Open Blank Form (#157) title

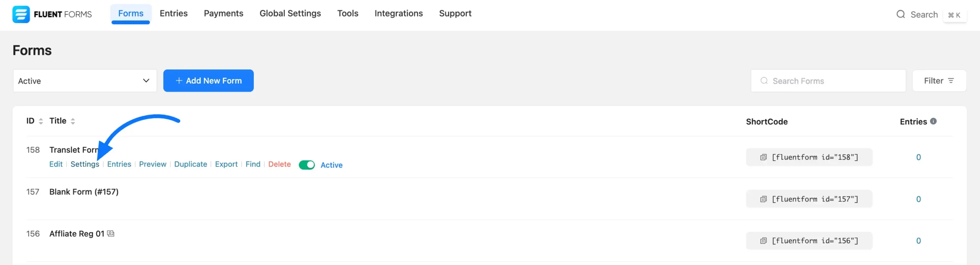(x=84, y=192)
